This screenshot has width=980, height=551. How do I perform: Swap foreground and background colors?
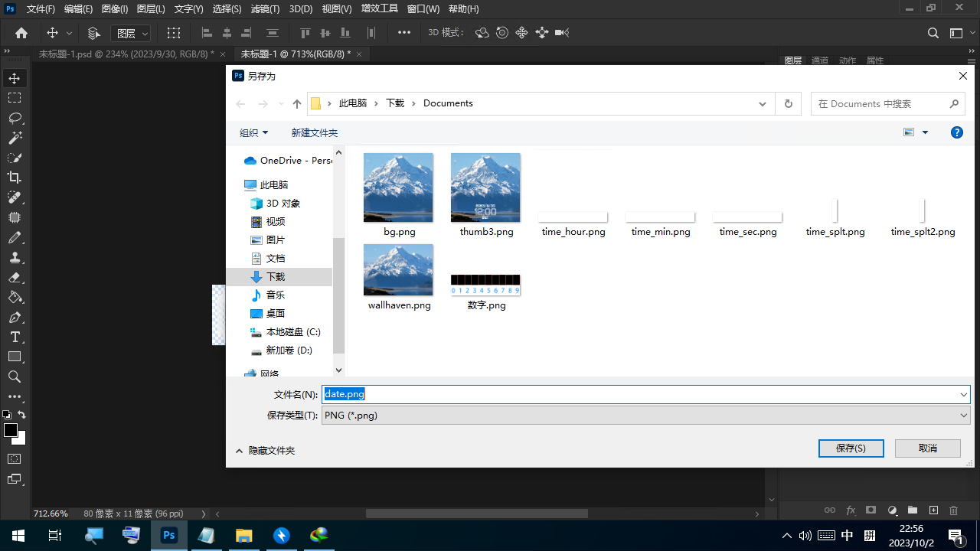[22, 415]
